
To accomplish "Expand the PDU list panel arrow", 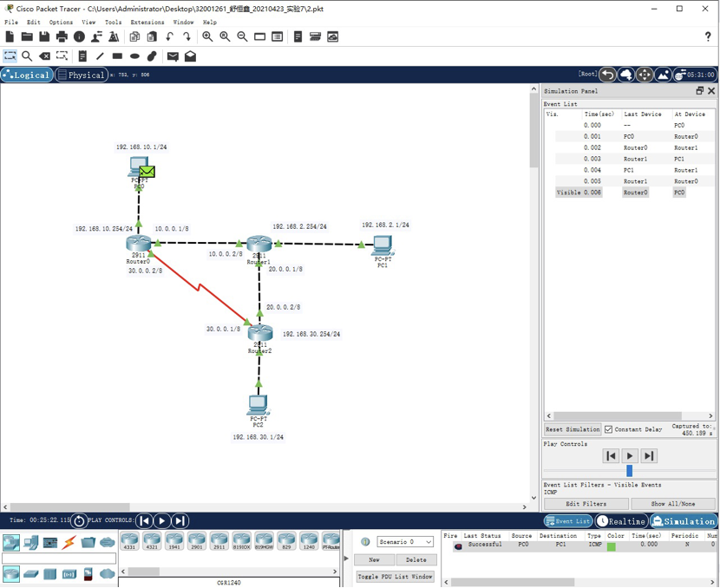I will click(346, 558).
